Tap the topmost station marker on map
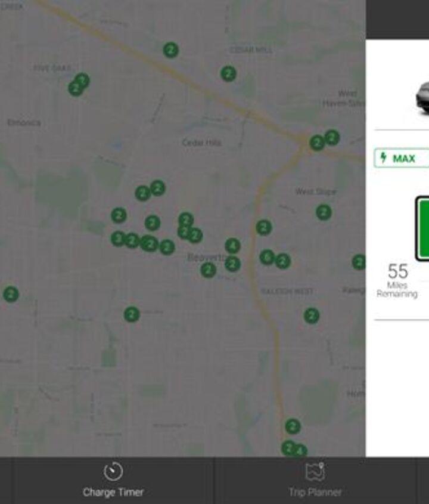 point(171,50)
